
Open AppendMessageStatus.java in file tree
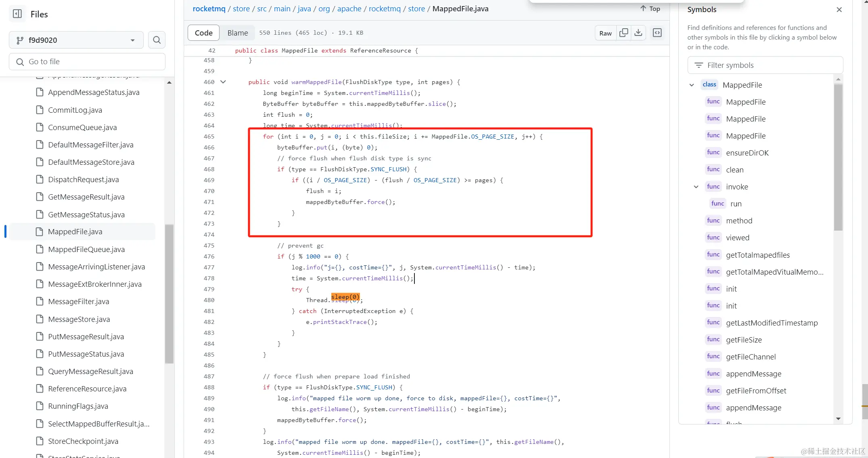(94, 92)
